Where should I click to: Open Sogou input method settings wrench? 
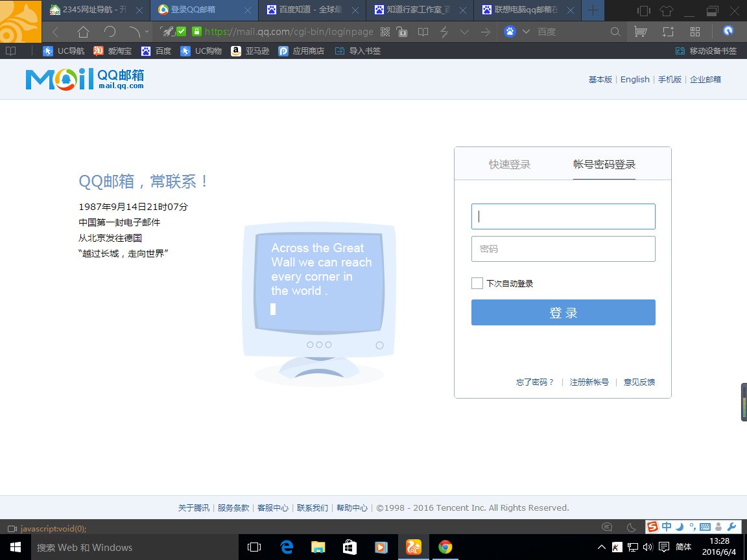click(732, 527)
